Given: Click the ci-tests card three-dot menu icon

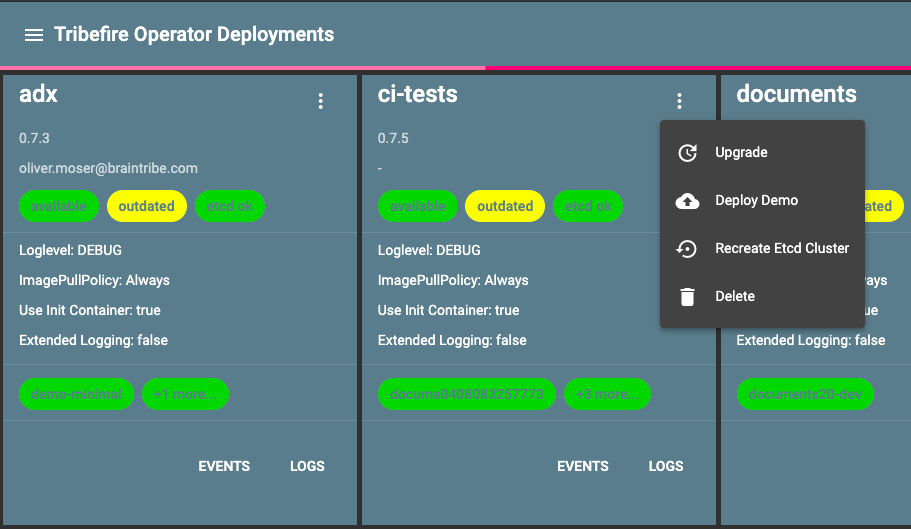Looking at the screenshot, I should (679, 101).
